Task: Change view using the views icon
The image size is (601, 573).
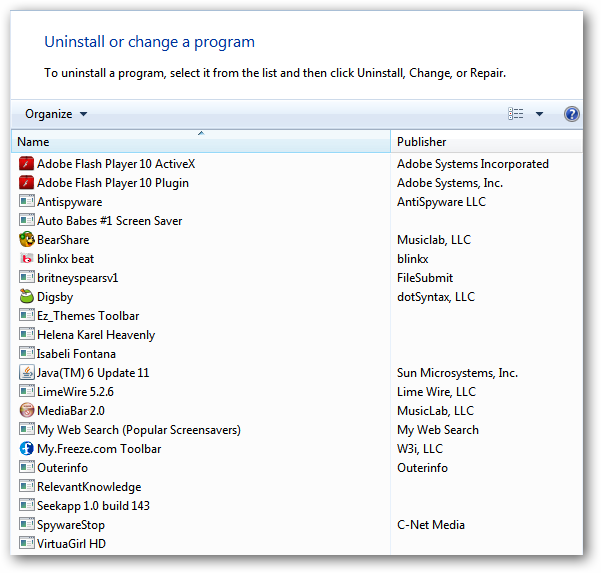Action: click(x=516, y=114)
